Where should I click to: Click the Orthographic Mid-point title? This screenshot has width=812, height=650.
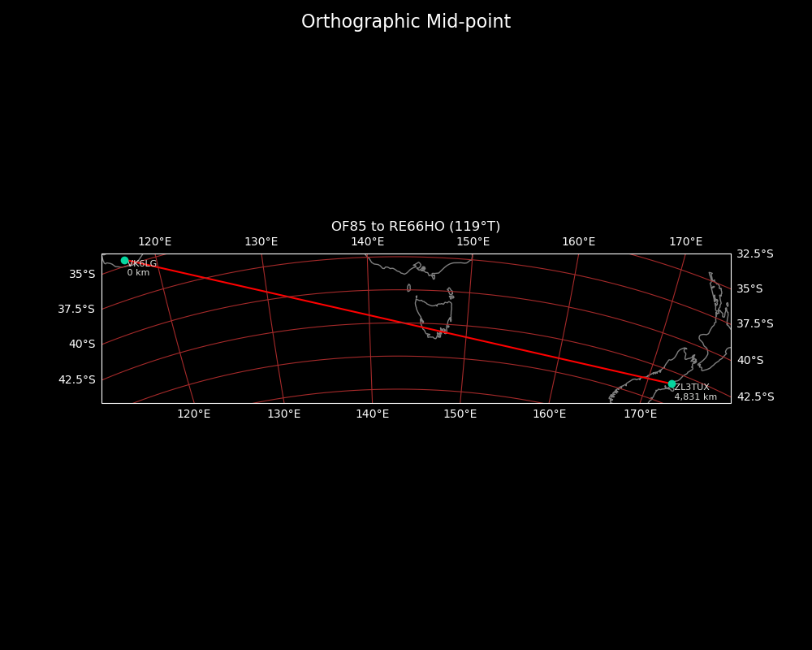click(406, 22)
